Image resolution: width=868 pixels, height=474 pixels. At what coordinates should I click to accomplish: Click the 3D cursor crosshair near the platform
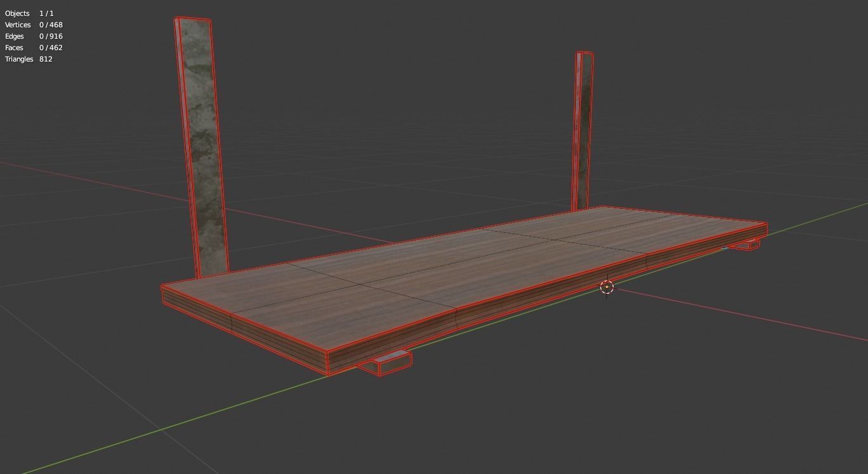pyautogui.click(x=607, y=287)
